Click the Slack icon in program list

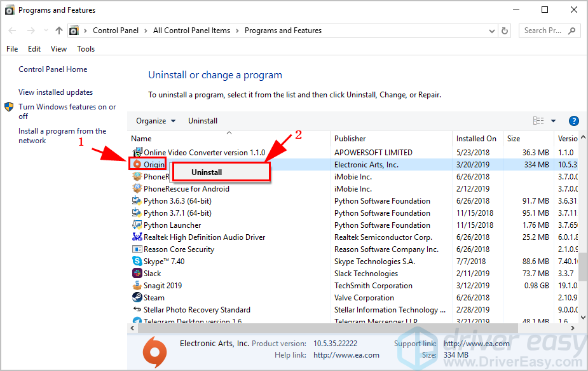[x=137, y=274]
